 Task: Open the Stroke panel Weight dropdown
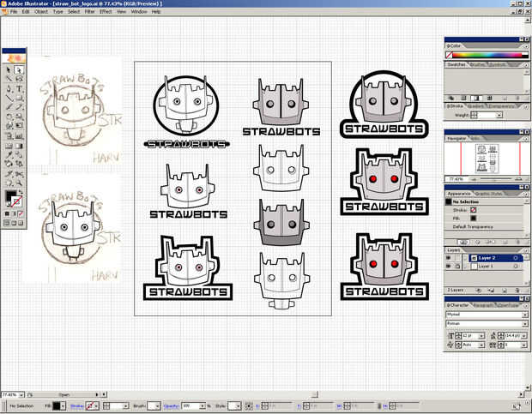499,116
